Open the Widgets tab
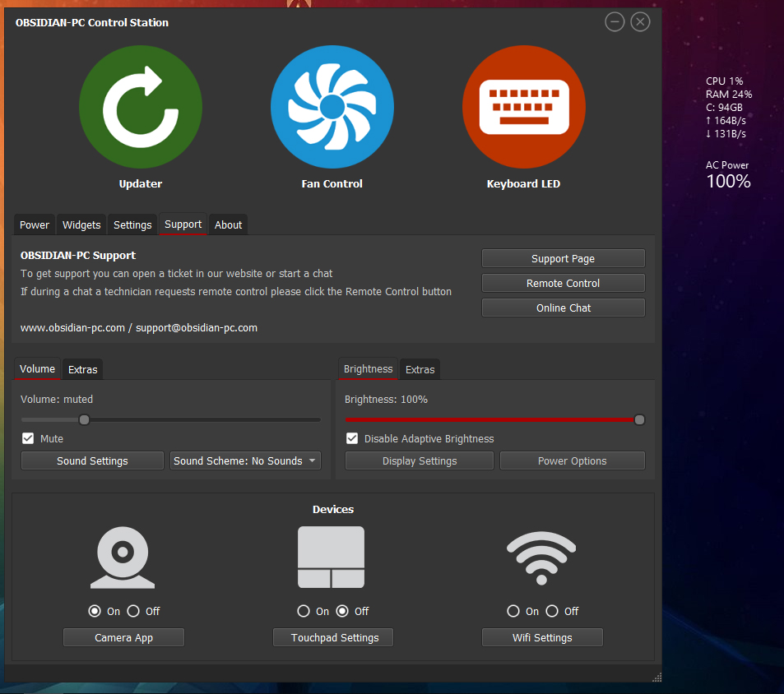This screenshot has height=694, width=784. point(81,224)
